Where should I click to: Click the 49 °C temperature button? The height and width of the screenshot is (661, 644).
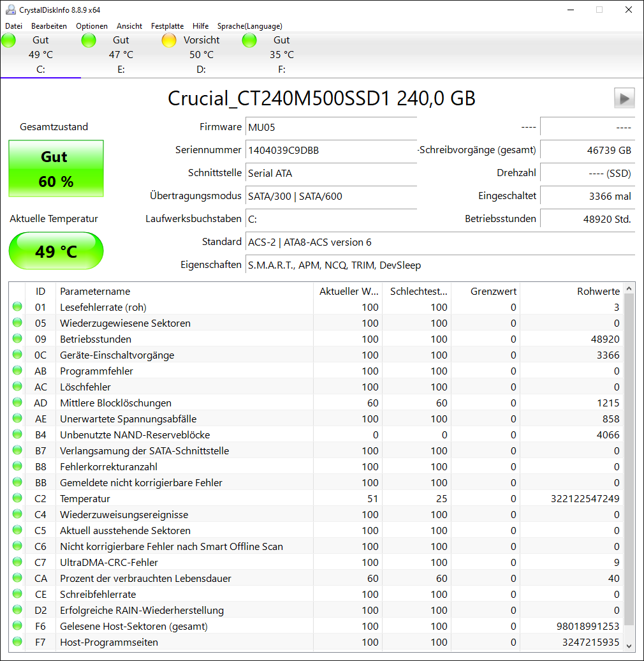[x=56, y=251]
